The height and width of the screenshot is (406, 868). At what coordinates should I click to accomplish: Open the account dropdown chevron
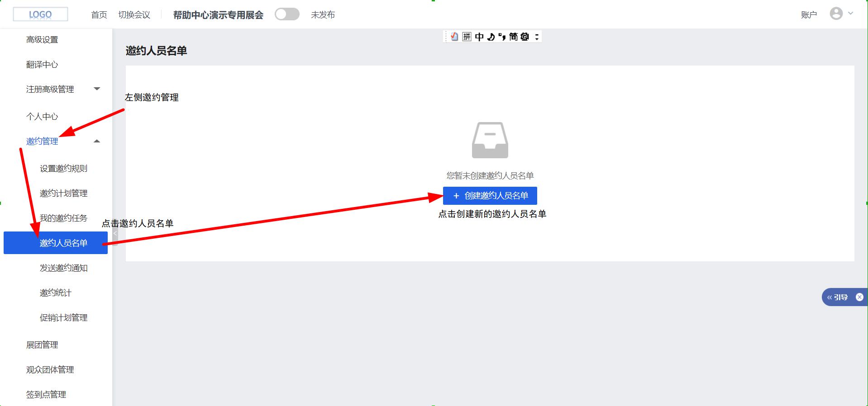tap(850, 14)
